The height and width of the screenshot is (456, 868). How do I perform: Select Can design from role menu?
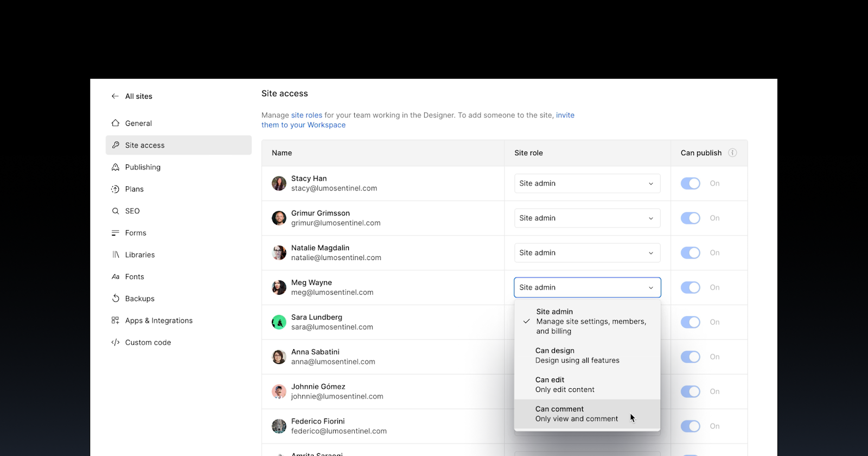(x=587, y=356)
